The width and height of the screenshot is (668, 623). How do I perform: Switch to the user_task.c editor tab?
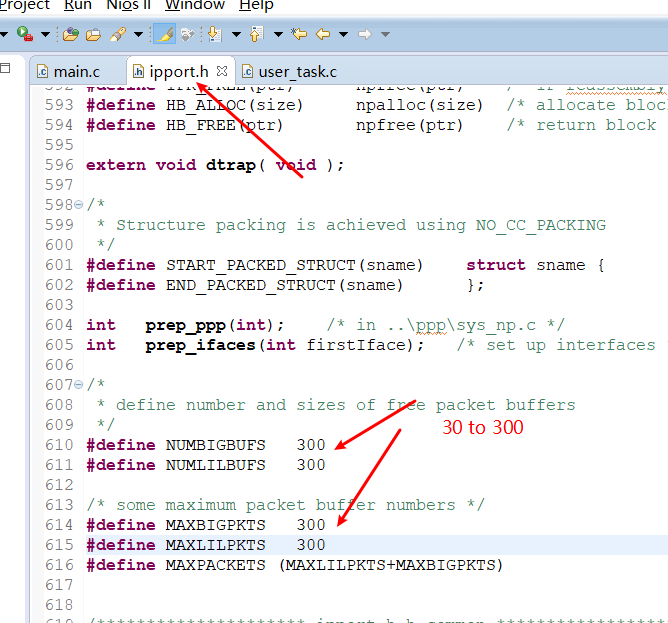[x=297, y=72]
